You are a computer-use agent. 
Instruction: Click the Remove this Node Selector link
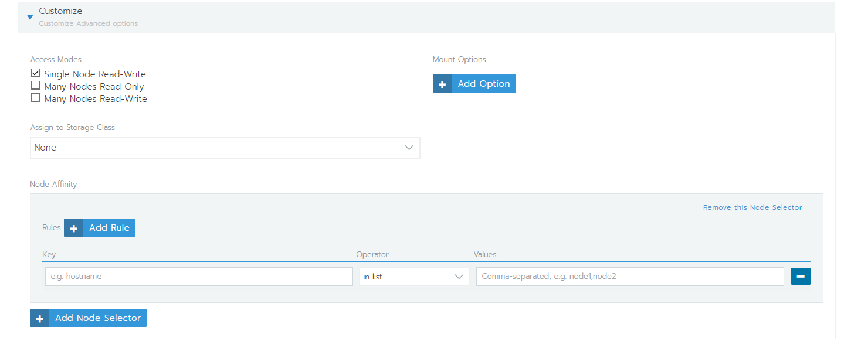click(x=752, y=207)
